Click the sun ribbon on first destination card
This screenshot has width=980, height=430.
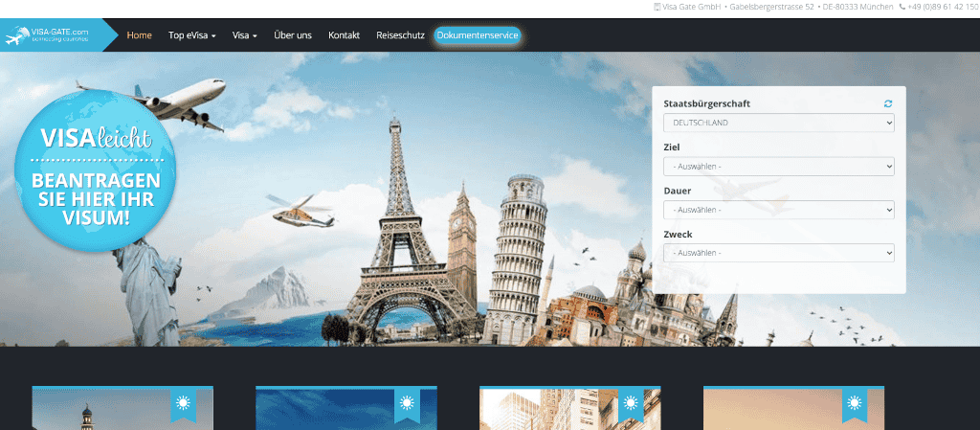point(183,403)
